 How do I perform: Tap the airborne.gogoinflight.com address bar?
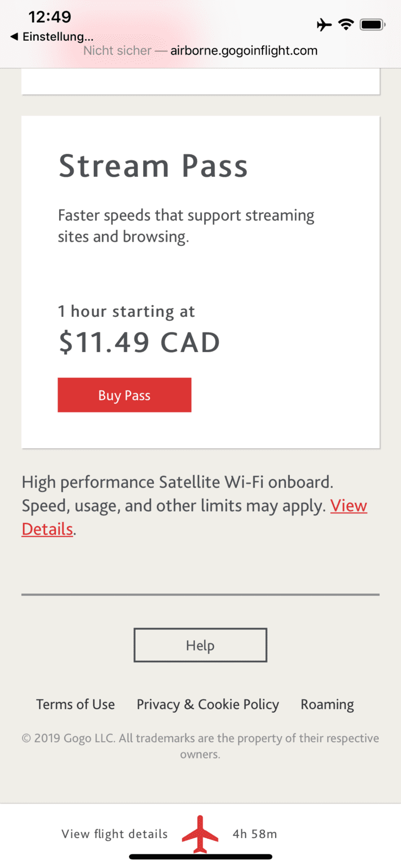pos(244,50)
